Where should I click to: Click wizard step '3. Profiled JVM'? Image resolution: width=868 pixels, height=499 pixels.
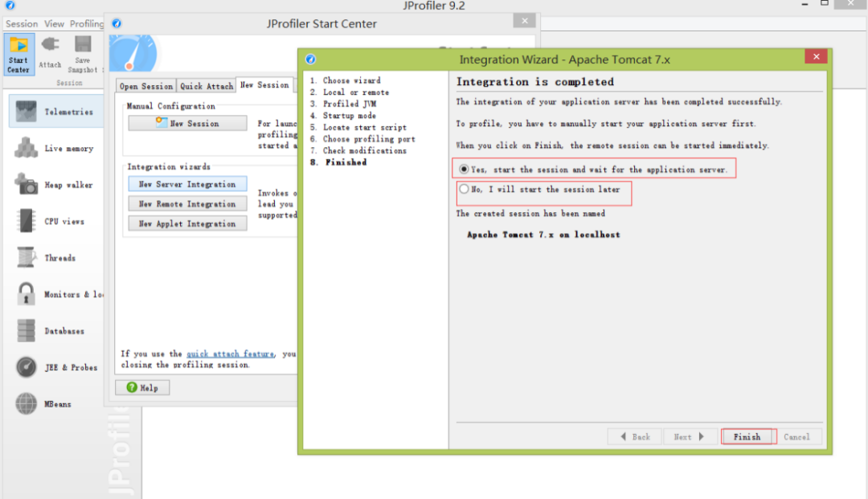pos(343,104)
